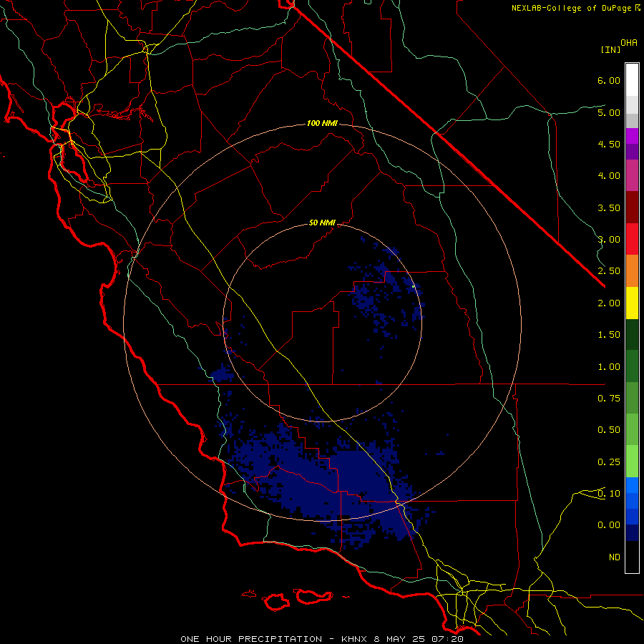644x644 pixels.
Task: Pick the yellow swatch at 2.00
Action: 632,303
